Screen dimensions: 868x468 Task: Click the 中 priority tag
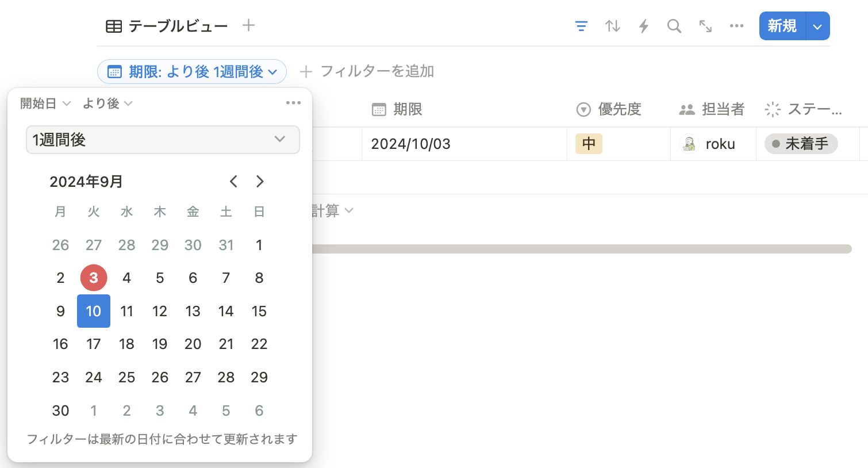(589, 144)
